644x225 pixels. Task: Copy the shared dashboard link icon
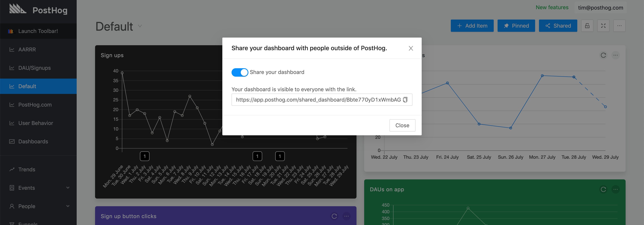[x=405, y=100]
